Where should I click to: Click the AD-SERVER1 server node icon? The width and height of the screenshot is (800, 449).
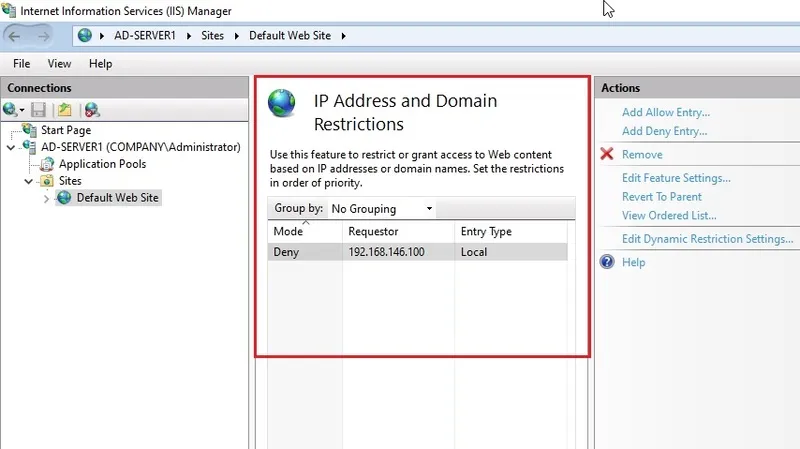coord(30,146)
